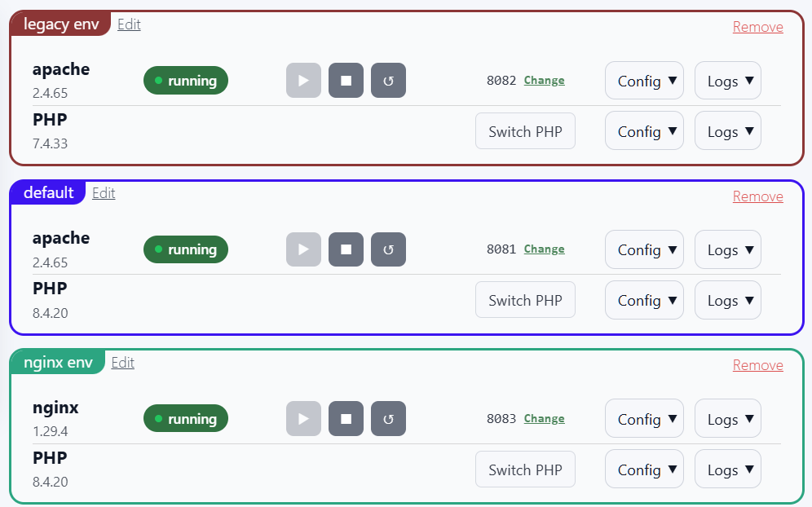Viewport: 812px width, 507px height.
Task: Remove the default environment
Action: (x=757, y=196)
